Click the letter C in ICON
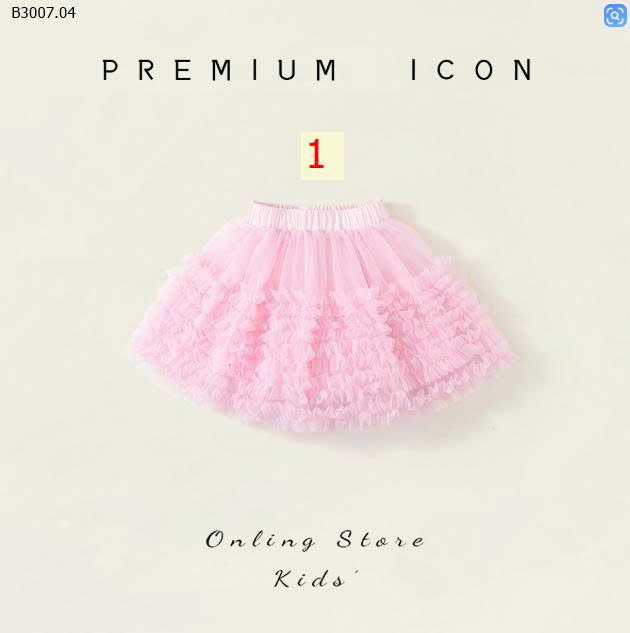630x633 pixels. coord(446,70)
